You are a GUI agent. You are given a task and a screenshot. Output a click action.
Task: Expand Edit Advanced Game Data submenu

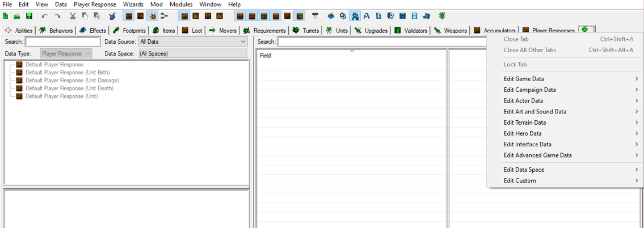tap(565, 155)
